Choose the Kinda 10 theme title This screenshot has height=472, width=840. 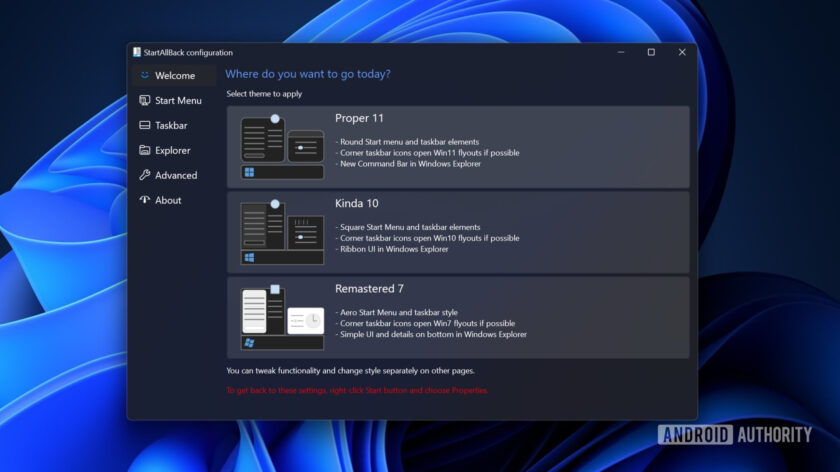(x=357, y=204)
